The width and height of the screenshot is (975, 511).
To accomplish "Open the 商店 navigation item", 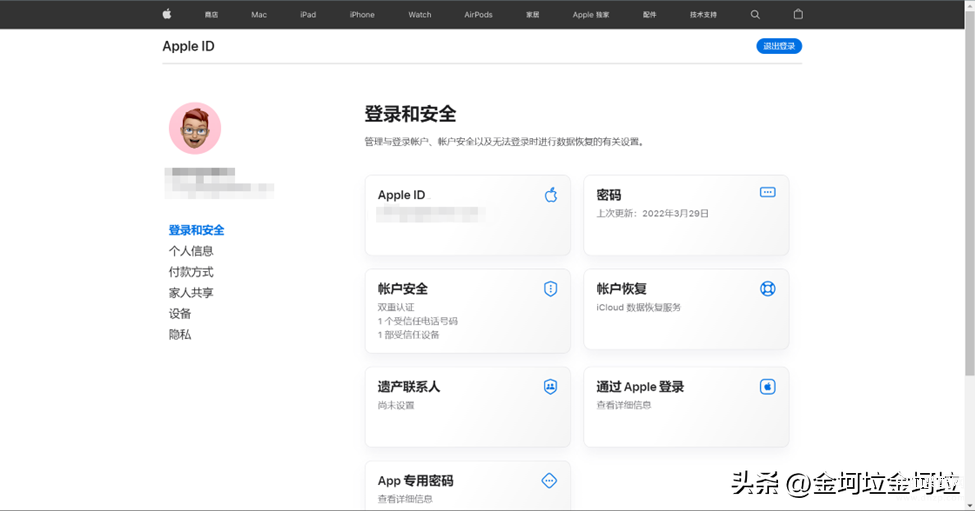I will pos(211,15).
